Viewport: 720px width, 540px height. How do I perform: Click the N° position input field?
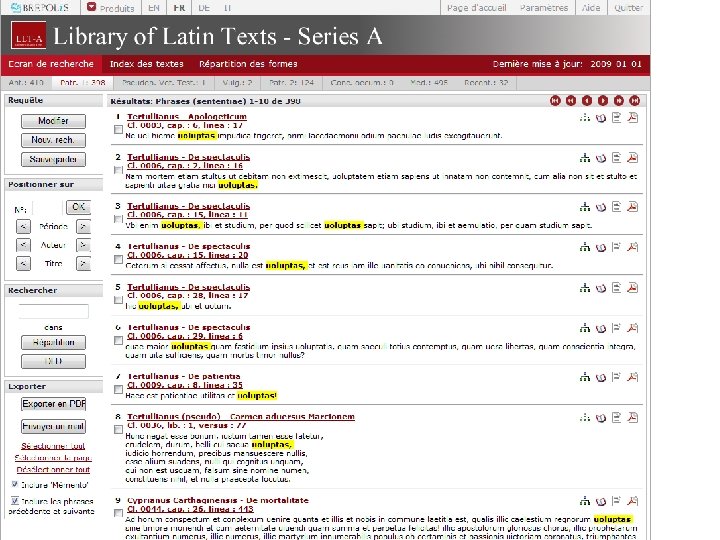[48, 208]
